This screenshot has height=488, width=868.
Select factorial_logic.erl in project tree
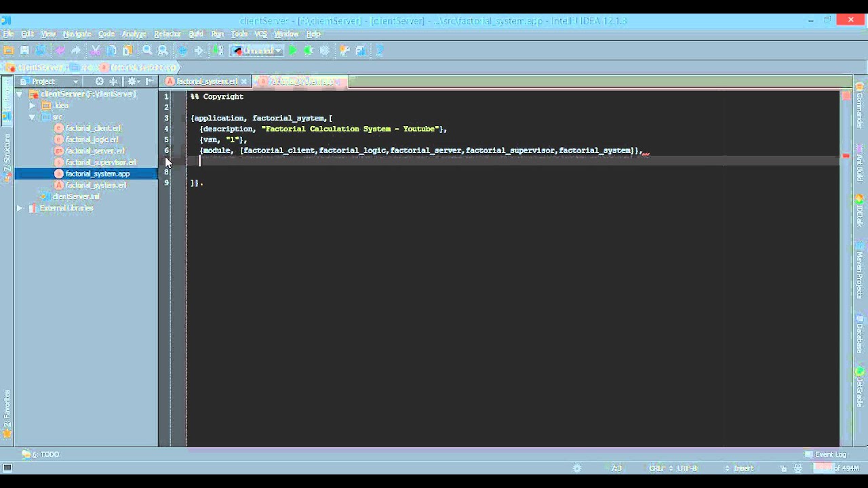pyautogui.click(x=92, y=140)
